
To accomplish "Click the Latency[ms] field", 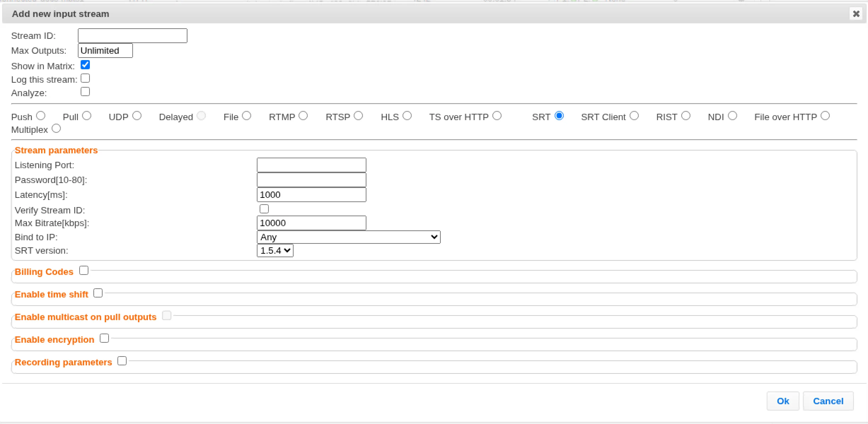I will click(312, 195).
